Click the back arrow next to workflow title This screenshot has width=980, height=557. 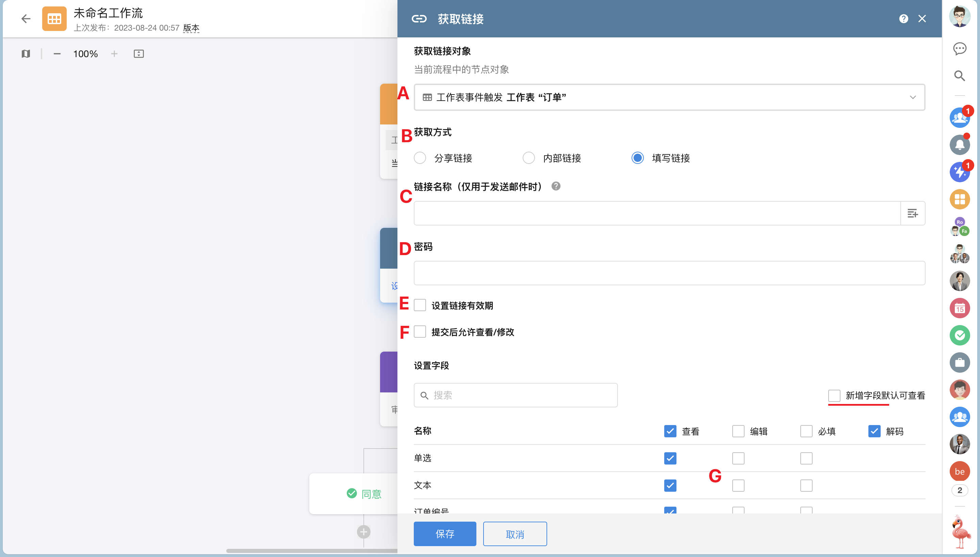(26, 18)
